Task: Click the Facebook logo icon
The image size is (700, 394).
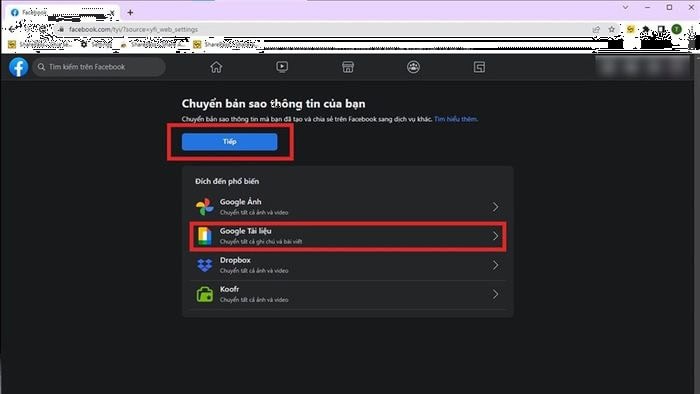Action: [x=18, y=67]
